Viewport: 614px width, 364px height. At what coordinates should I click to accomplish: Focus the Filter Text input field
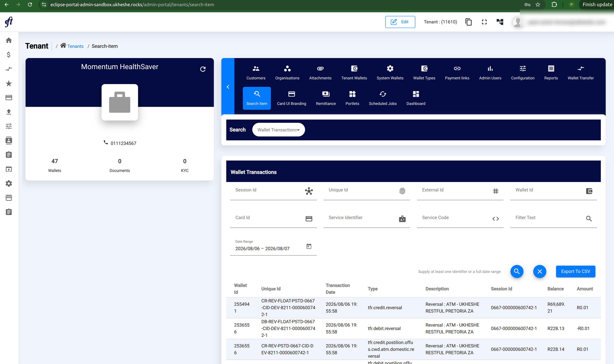tap(553, 219)
